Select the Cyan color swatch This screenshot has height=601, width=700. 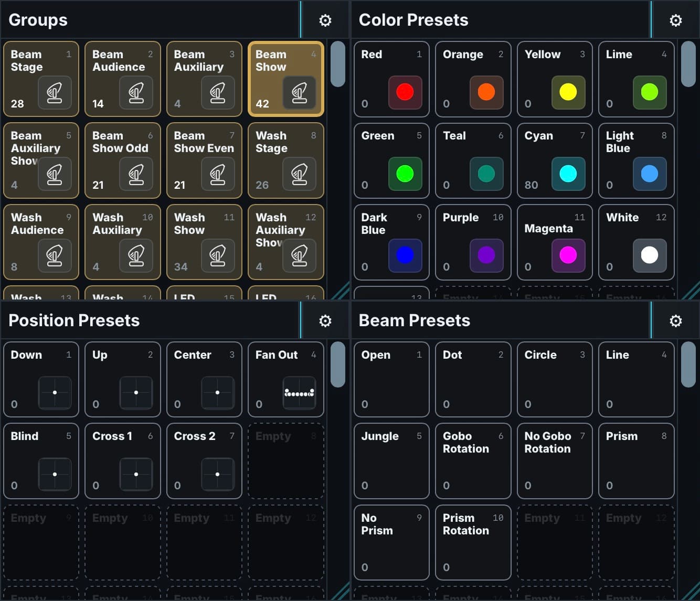568,174
